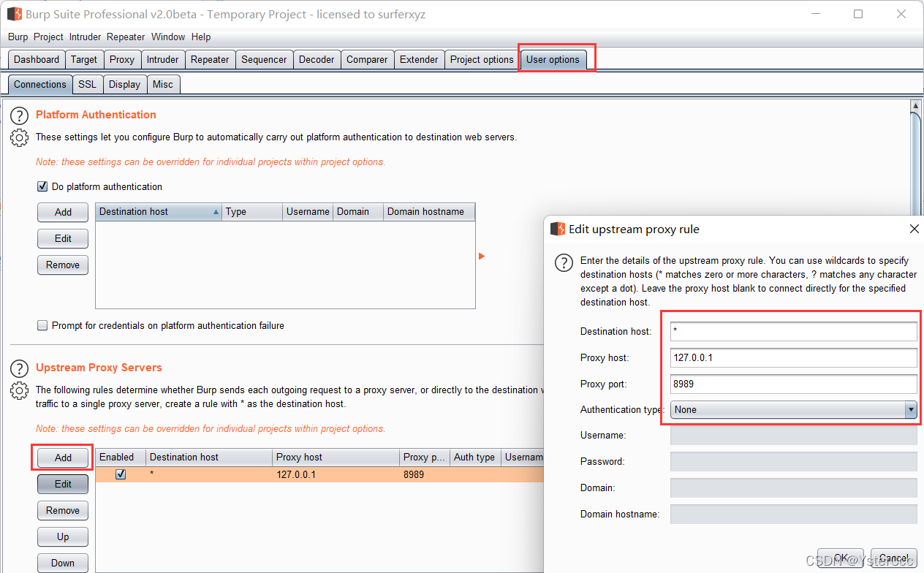Click Edit in Platform Authentication

[x=63, y=238]
